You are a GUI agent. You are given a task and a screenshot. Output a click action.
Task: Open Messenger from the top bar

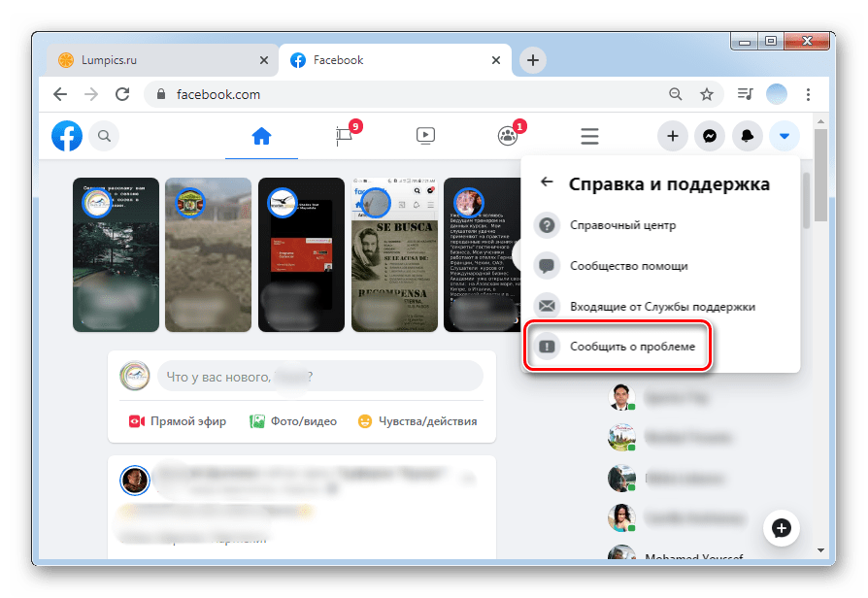(x=710, y=136)
